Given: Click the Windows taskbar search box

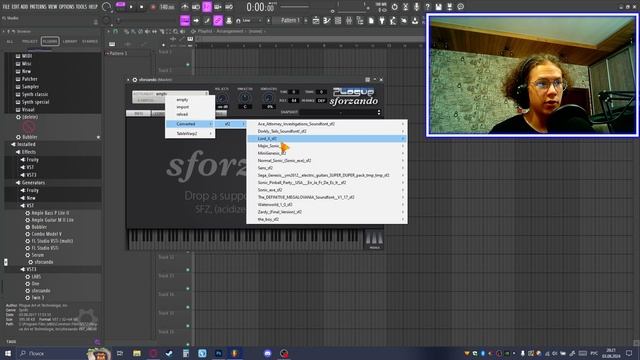Looking at the screenshot, I should 51,353.
